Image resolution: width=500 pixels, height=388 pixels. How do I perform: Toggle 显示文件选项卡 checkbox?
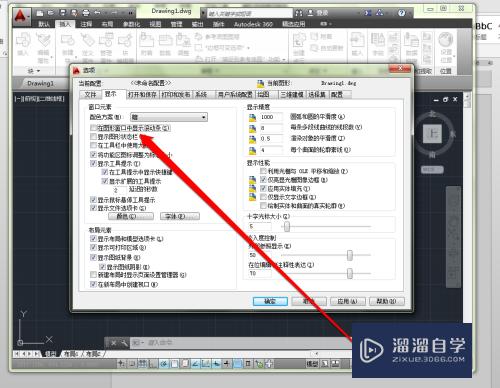[93, 208]
